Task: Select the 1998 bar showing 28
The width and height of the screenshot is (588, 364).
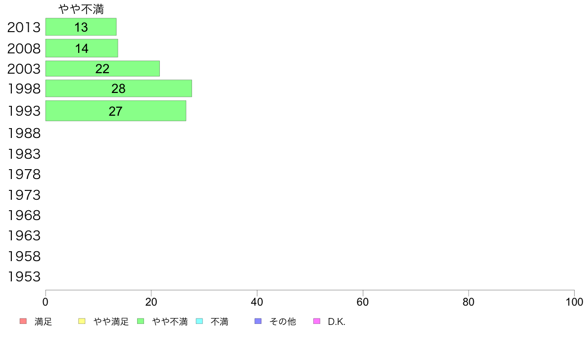Action: tap(119, 89)
